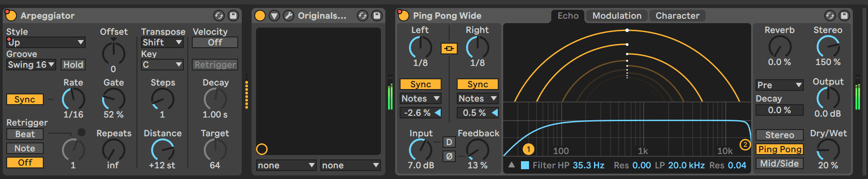
Task: Switch to the Modulation tab
Action: 617,16
